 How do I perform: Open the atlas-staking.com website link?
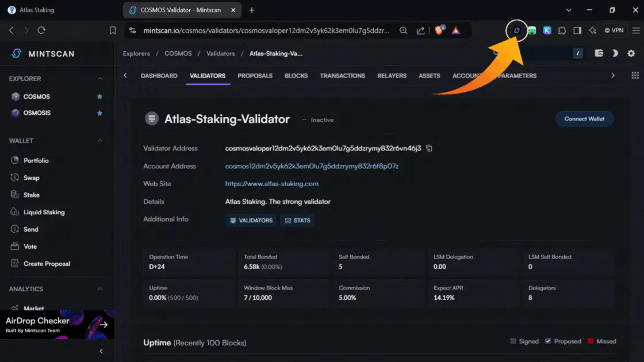pos(271,184)
